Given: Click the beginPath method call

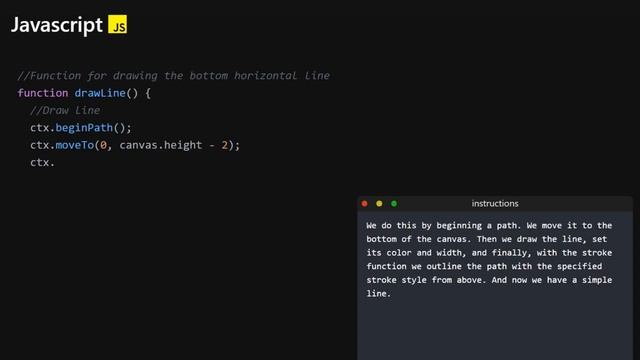Looking at the screenshot, I should tap(84, 128).
